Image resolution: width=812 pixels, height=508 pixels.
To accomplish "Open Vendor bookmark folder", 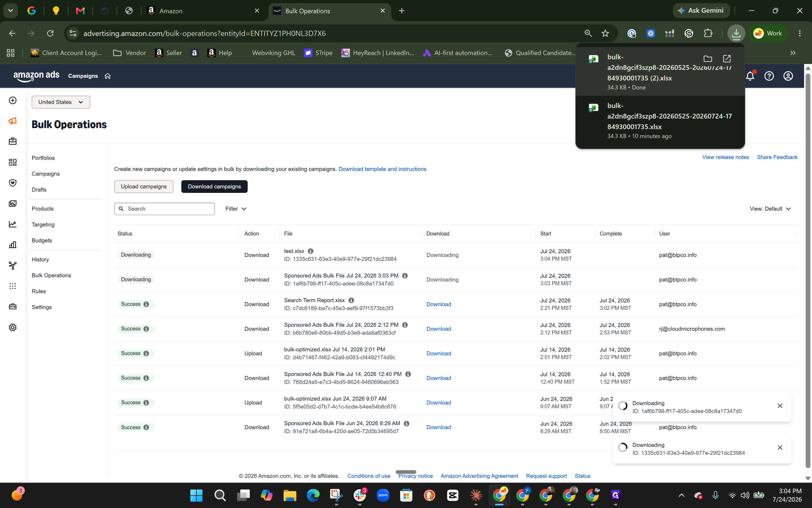I will pos(130,53).
